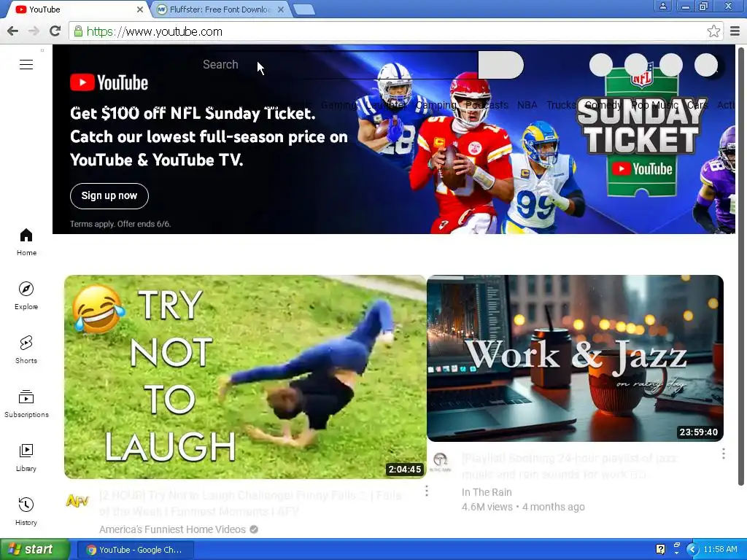Go to Home in the YouTube sidebar
The height and width of the screenshot is (560, 747).
(x=26, y=242)
